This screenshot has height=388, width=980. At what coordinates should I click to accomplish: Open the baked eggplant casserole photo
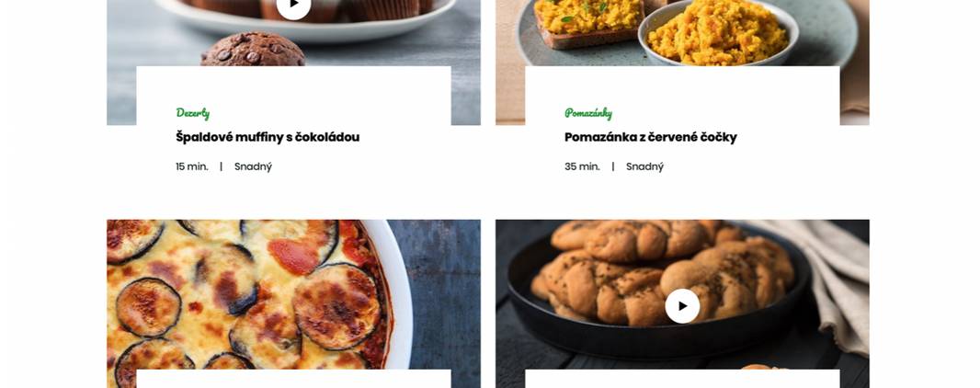(294, 293)
